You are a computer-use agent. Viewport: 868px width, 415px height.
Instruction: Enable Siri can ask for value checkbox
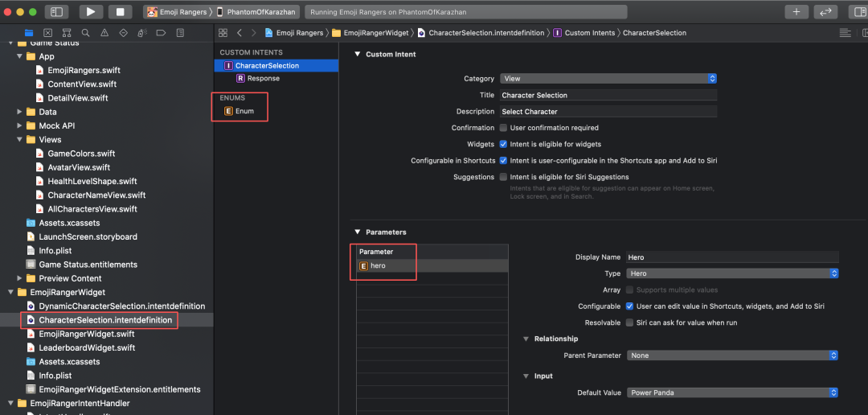[629, 323]
